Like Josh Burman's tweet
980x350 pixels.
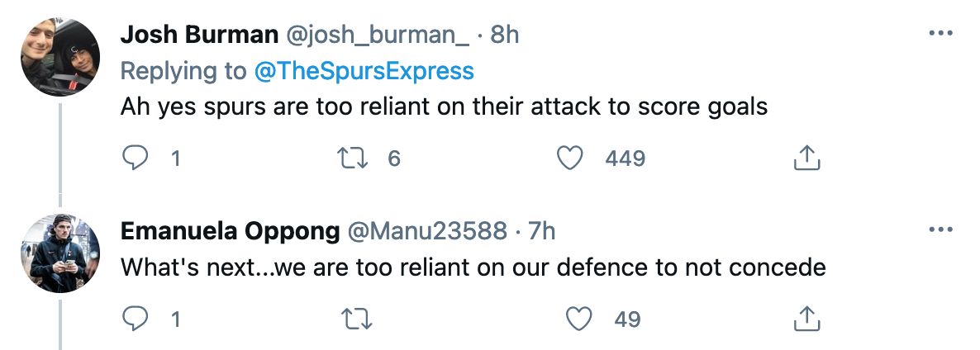(570, 158)
